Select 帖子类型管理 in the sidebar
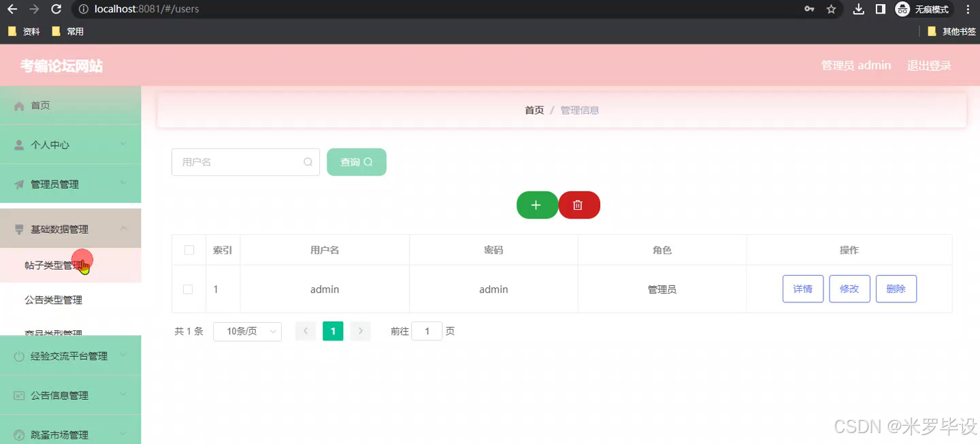The width and height of the screenshot is (980, 444). [x=71, y=266]
